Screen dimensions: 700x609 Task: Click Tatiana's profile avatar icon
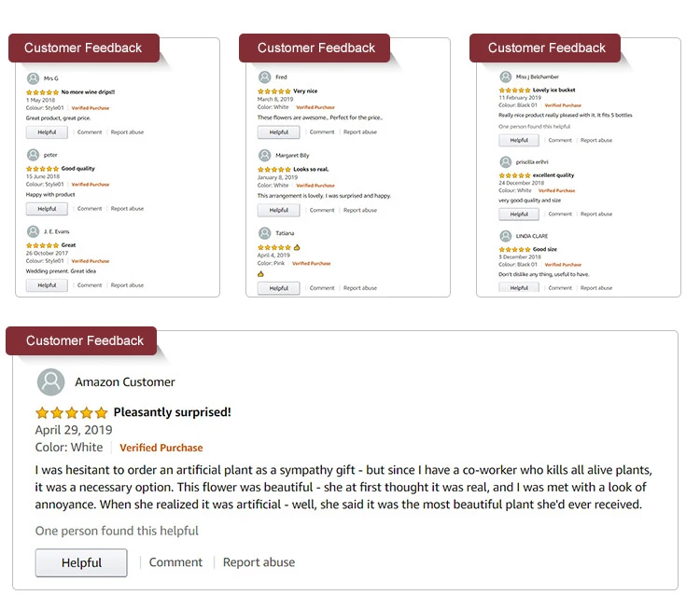coord(265,233)
